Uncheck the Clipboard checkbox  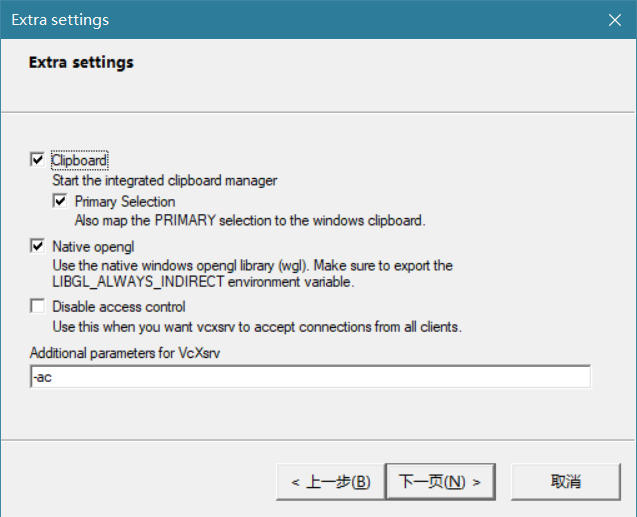(x=37, y=160)
